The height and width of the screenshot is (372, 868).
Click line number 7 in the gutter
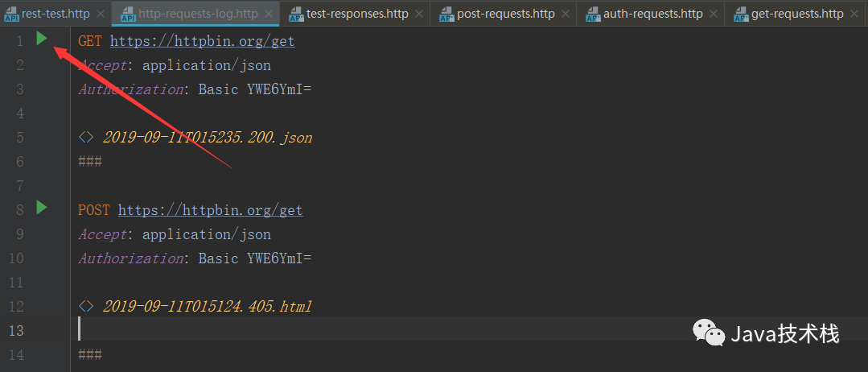coord(20,186)
